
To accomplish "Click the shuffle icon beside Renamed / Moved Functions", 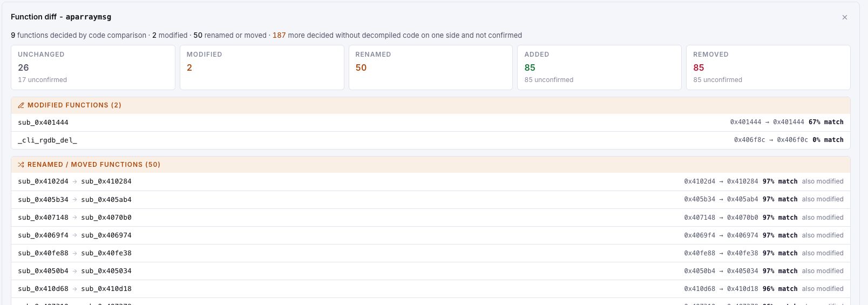I will [x=21, y=165].
